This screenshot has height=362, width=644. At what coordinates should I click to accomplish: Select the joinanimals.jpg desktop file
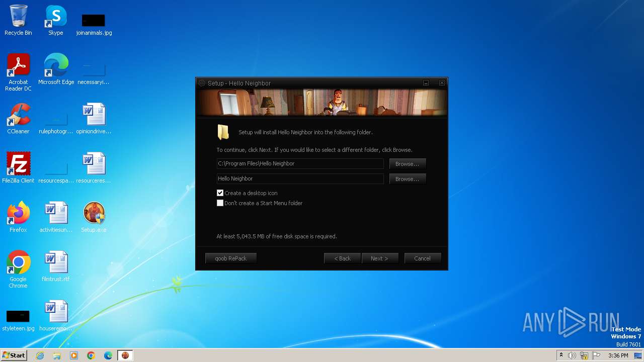point(94,24)
